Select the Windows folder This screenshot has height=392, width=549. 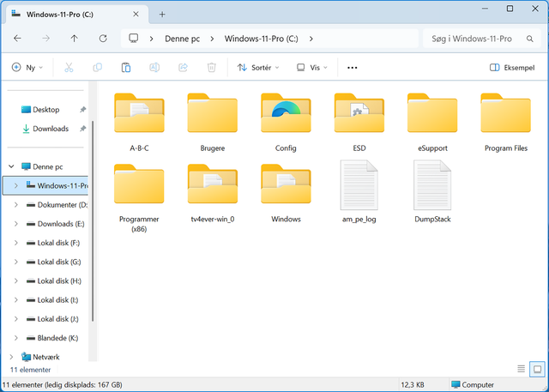point(286,193)
